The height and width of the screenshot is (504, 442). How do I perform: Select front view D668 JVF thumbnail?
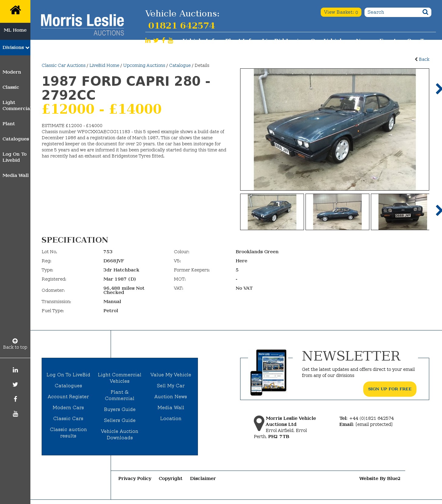click(400, 212)
